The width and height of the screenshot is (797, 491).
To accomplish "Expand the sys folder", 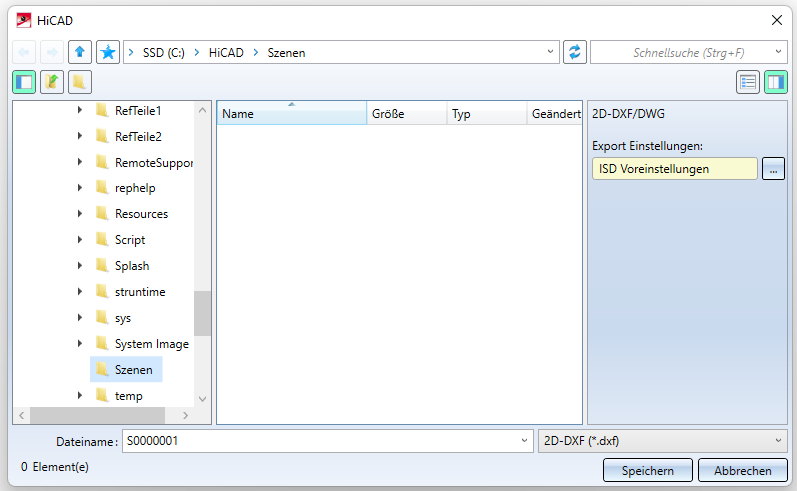I will 80,317.
